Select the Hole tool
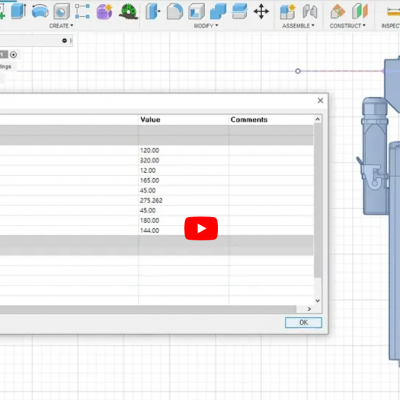This screenshot has height=400, width=400. tap(61, 11)
